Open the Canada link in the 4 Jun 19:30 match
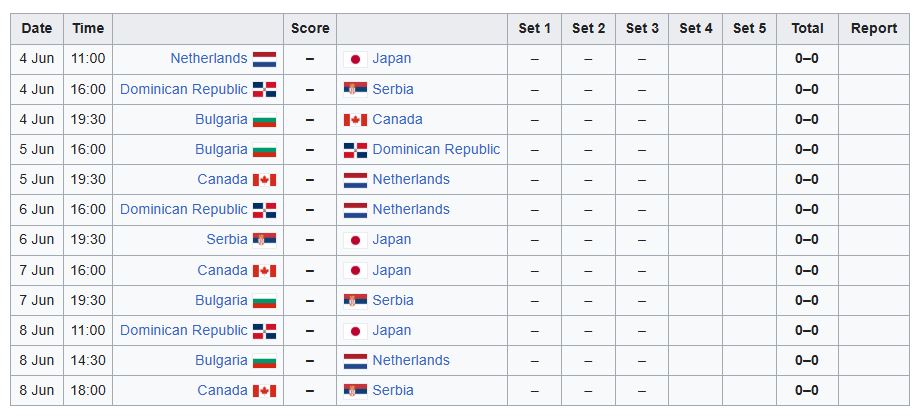This screenshot has height=420, width=920. coord(397,119)
